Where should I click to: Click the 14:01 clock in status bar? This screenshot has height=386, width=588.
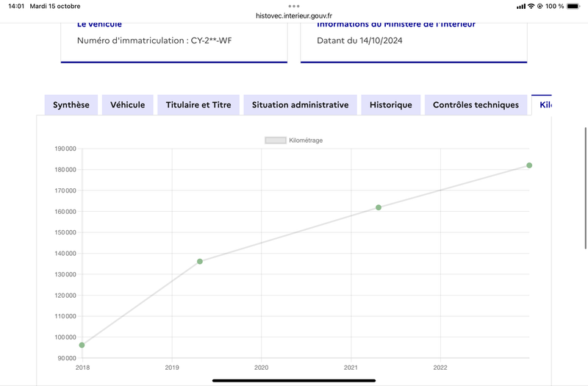coord(16,6)
